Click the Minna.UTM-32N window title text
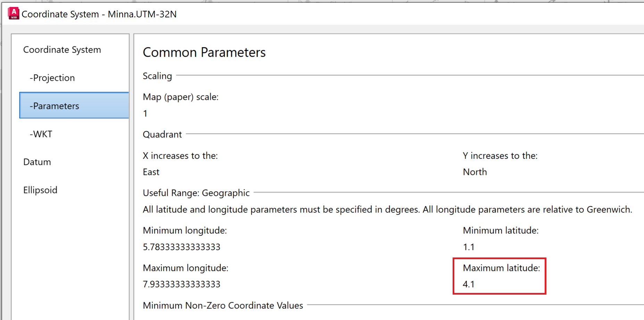Screen dimensions: 644x320 coord(142,14)
